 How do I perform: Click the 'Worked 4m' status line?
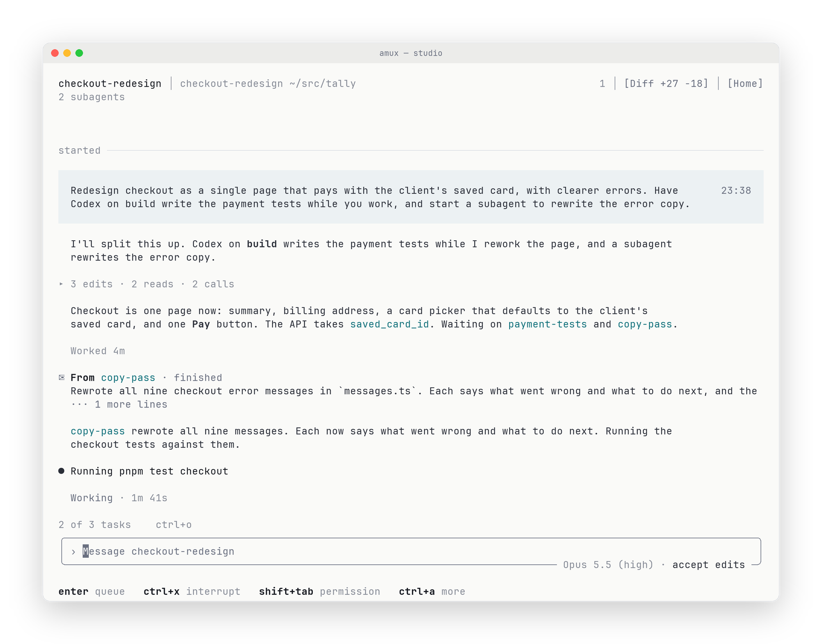(x=98, y=351)
